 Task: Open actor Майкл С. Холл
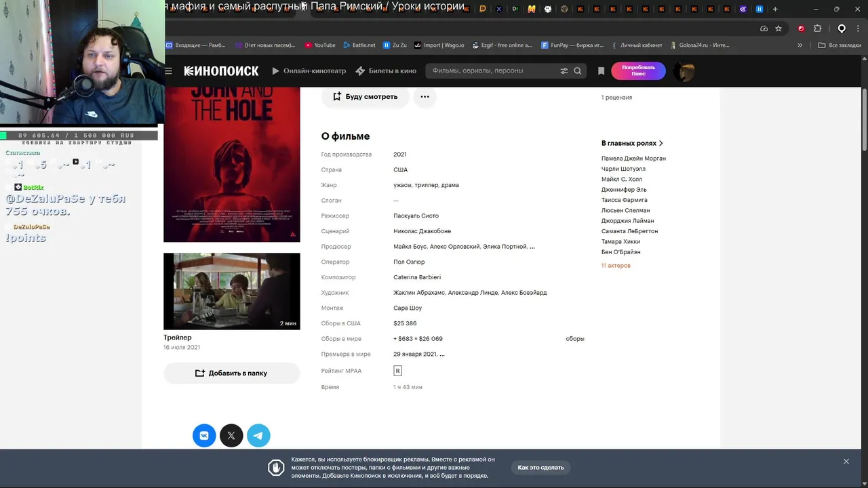coord(621,180)
